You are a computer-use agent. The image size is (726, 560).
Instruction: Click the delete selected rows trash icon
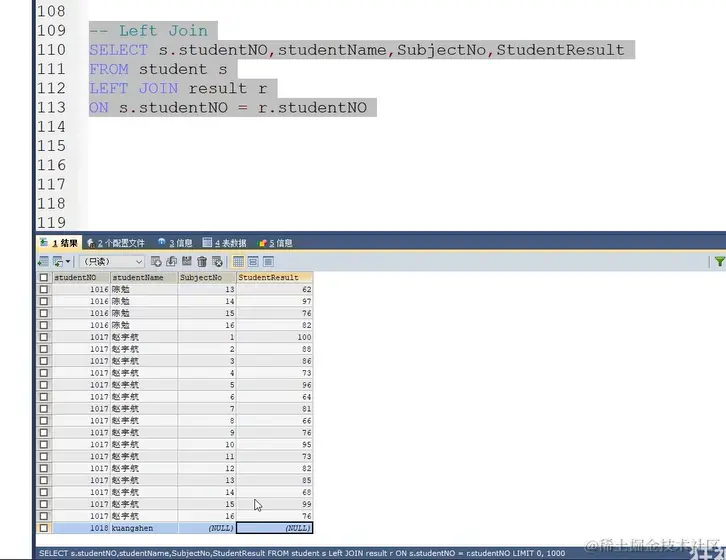[x=202, y=262]
